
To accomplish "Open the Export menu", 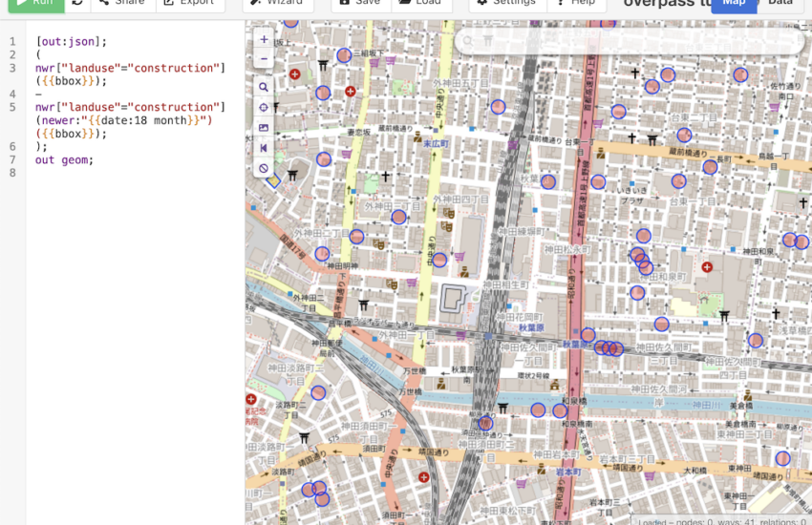I will coord(188,3).
